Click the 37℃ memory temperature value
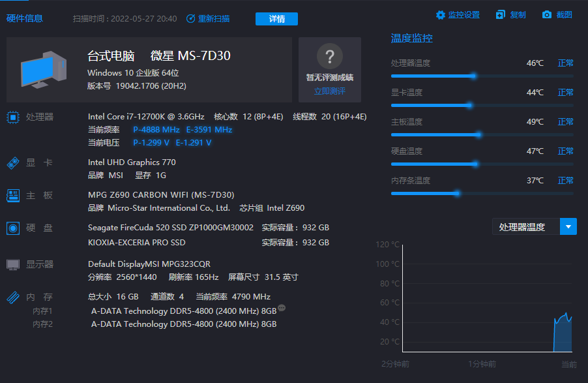588x383 pixels. click(535, 181)
